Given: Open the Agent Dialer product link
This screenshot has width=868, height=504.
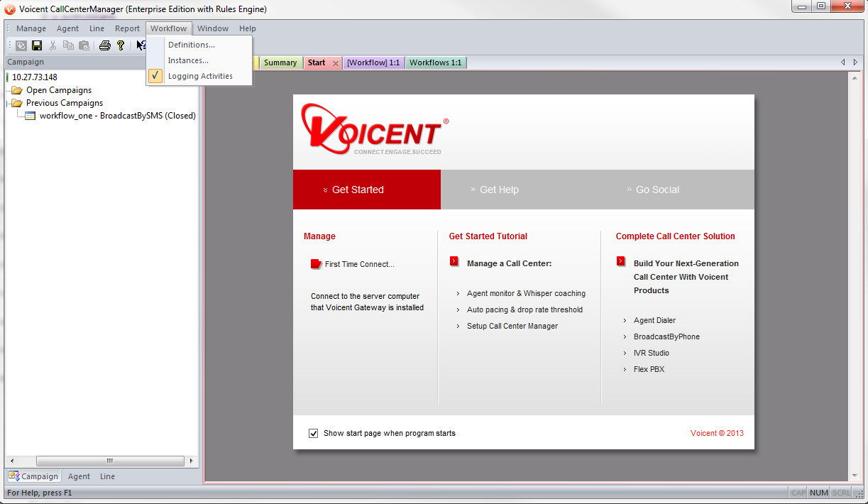Looking at the screenshot, I should [654, 320].
